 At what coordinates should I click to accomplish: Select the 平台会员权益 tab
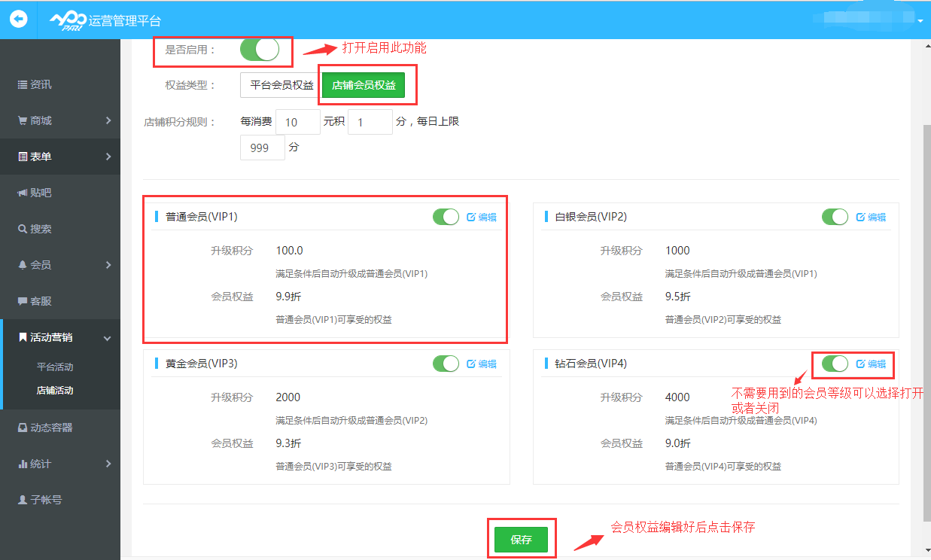(x=281, y=85)
